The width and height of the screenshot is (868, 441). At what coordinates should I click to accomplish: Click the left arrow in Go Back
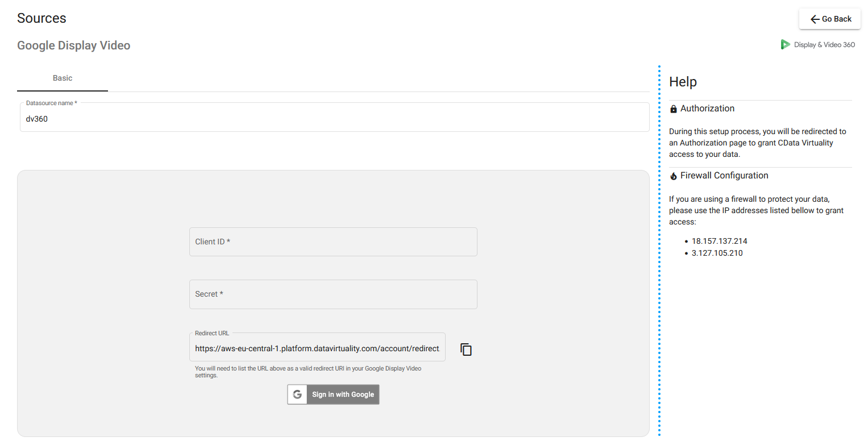pos(815,19)
